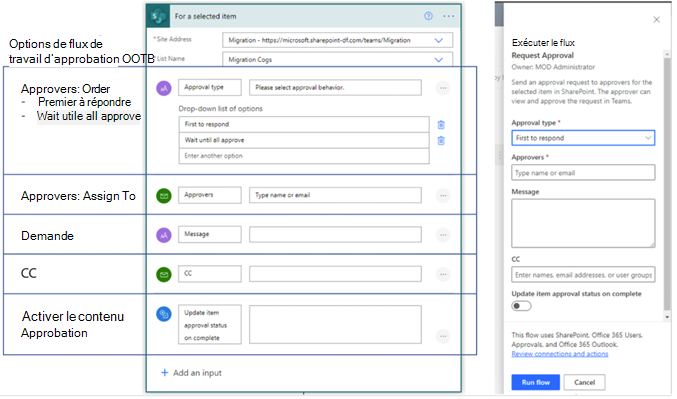Toggle Update item approval status on complete switch
The width and height of the screenshot is (677, 399).
(522, 306)
